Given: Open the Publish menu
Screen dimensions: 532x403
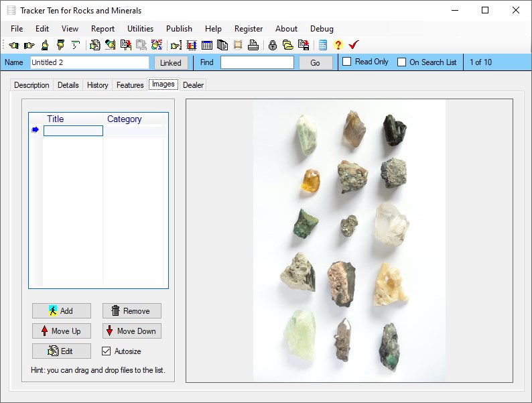Looking at the screenshot, I should point(179,29).
